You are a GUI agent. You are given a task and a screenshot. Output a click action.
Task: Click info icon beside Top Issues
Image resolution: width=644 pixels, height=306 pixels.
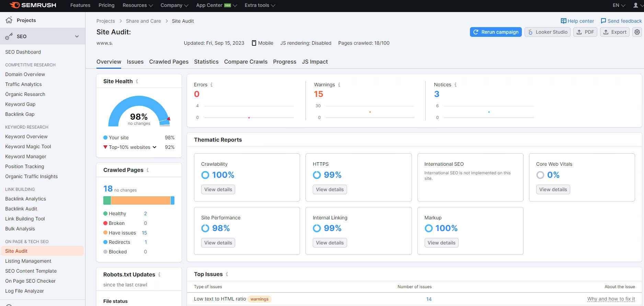click(x=227, y=274)
